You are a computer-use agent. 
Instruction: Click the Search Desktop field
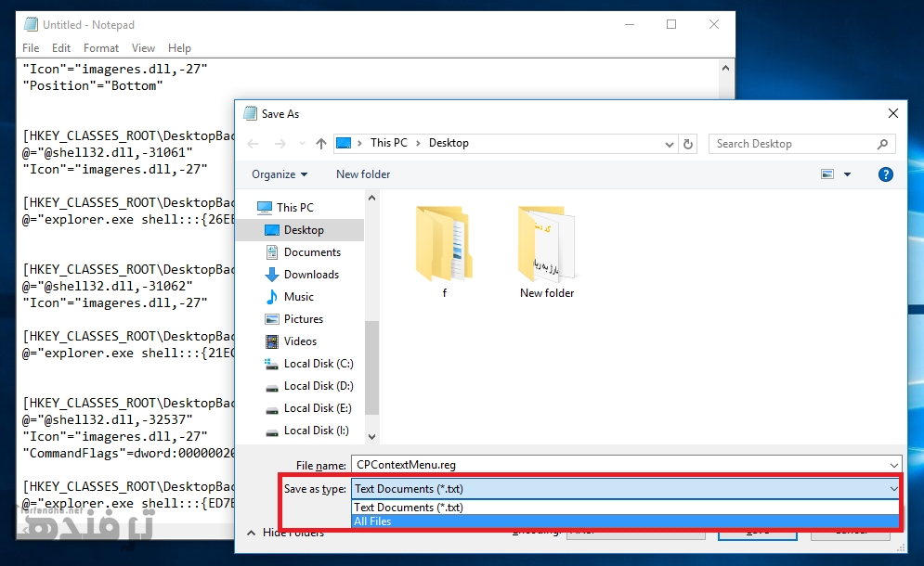(x=802, y=144)
